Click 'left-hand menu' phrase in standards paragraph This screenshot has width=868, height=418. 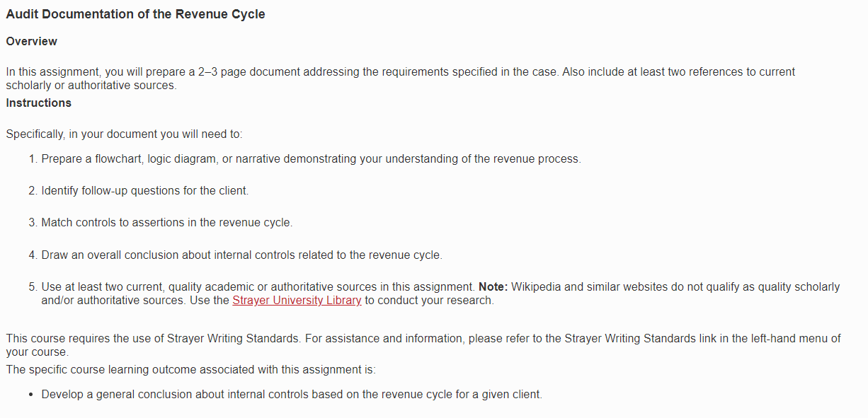768,339
